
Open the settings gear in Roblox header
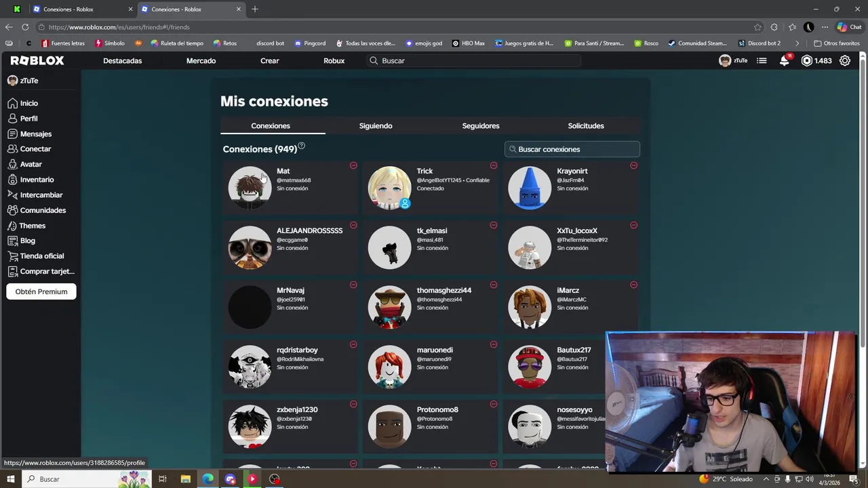tap(845, 60)
